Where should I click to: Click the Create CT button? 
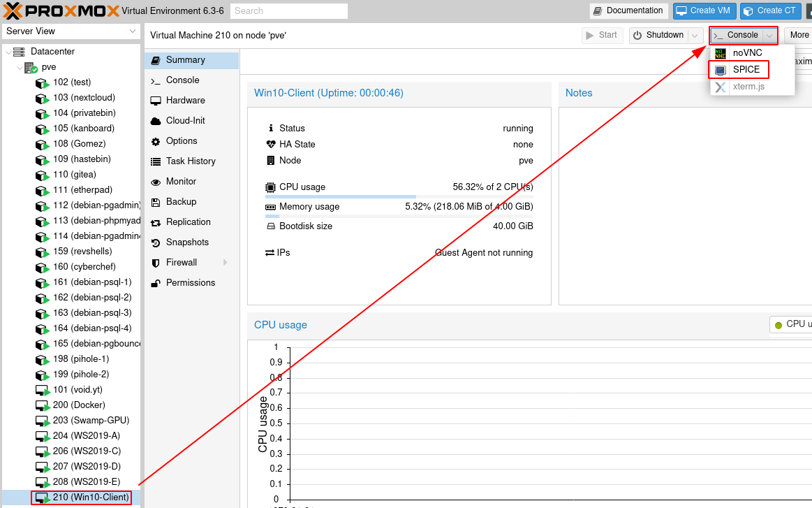click(769, 10)
